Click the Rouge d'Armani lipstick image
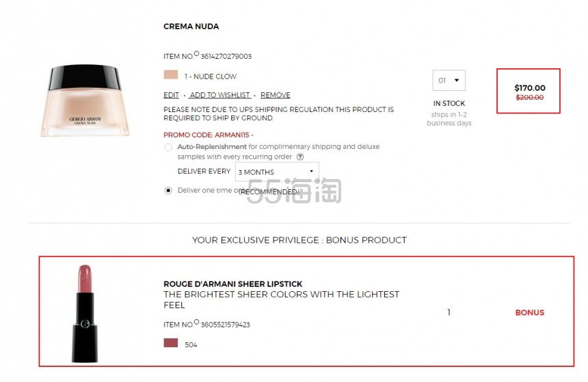The height and width of the screenshot is (382, 588). click(x=85, y=312)
